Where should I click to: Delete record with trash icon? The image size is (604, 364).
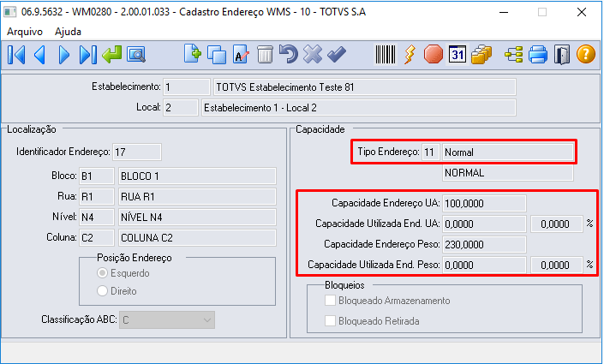coord(265,55)
